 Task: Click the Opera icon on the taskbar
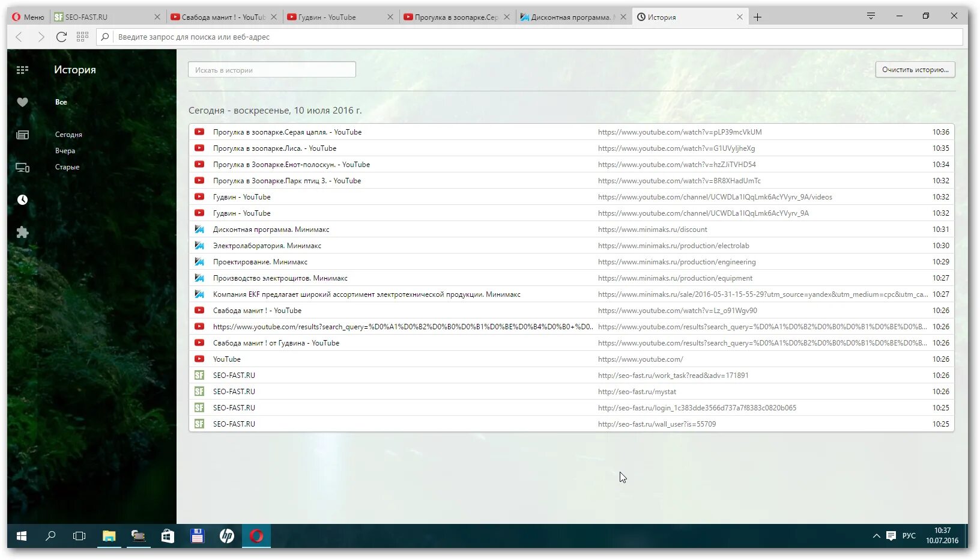(x=256, y=536)
